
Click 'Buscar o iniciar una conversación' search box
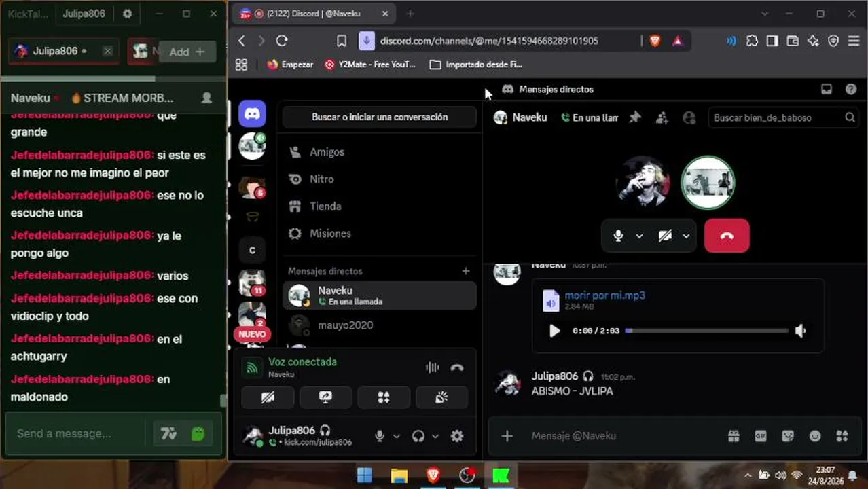tap(380, 117)
